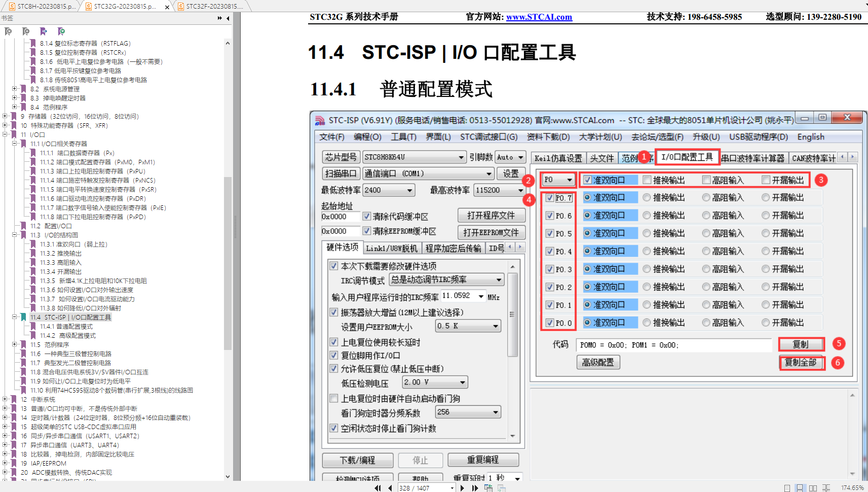Viewport: 868px width, 492px height.
Task: Click the bookmark panel scroll-up arrow
Action: point(228,44)
